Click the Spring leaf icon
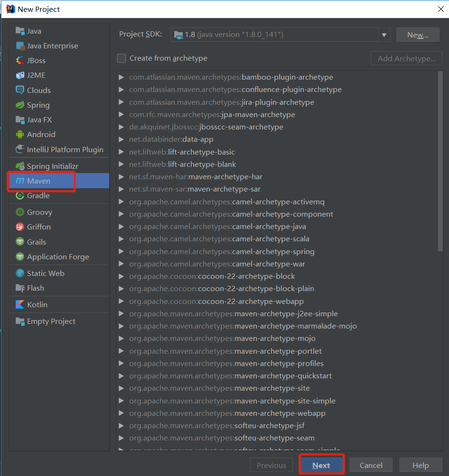Screen dimensions: 449x476 (20, 105)
